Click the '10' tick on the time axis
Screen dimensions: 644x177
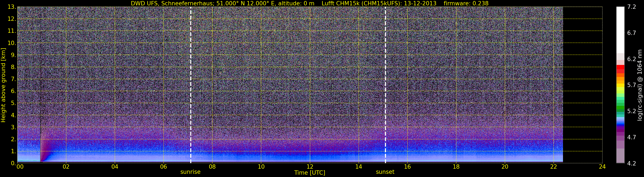[261, 167]
